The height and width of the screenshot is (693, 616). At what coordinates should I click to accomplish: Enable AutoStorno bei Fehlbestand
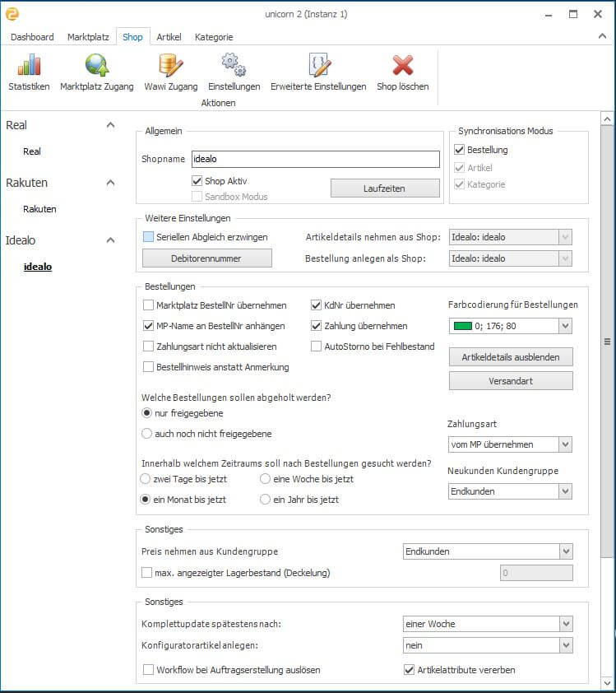coord(316,346)
